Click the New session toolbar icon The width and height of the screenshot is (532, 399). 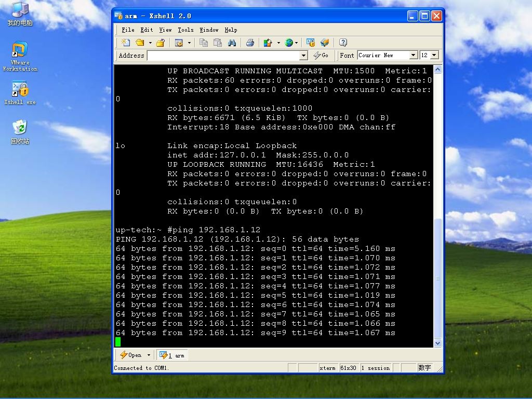pos(126,43)
